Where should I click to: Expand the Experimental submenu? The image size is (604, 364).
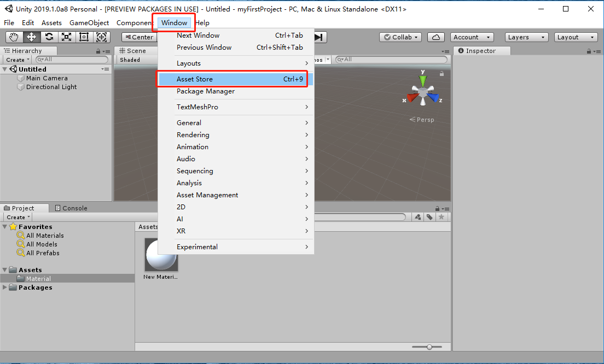tap(236, 246)
